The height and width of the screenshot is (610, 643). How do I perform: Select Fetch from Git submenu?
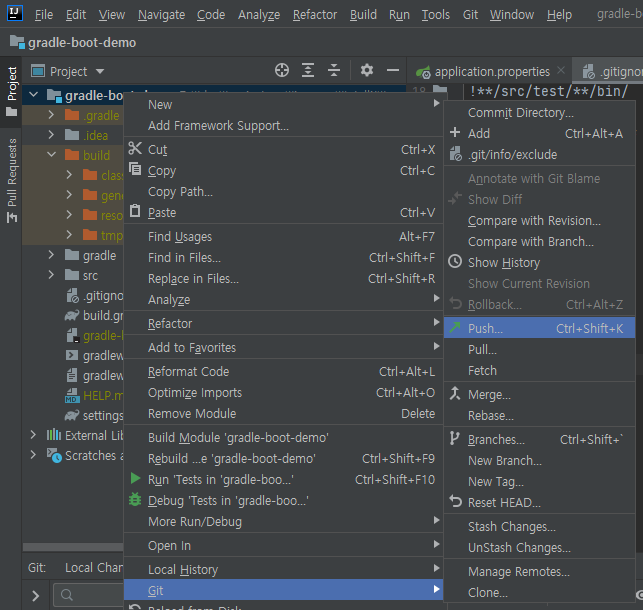(x=539, y=370)
